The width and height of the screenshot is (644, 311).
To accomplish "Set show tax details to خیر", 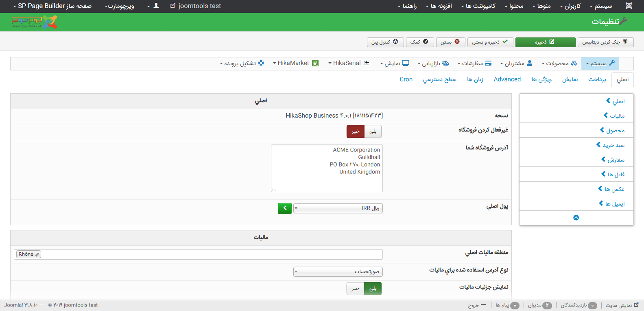I will (356, 289).
